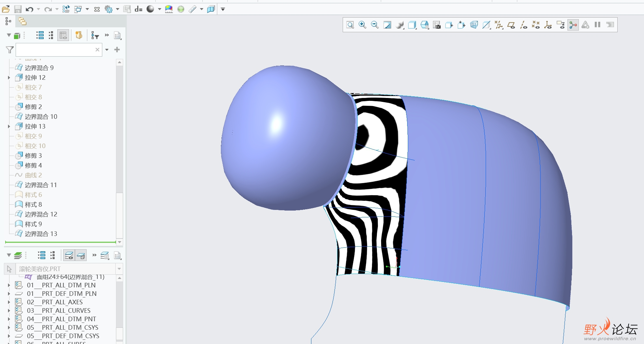
Task: Click the add filter plus button
Action: 117,49
